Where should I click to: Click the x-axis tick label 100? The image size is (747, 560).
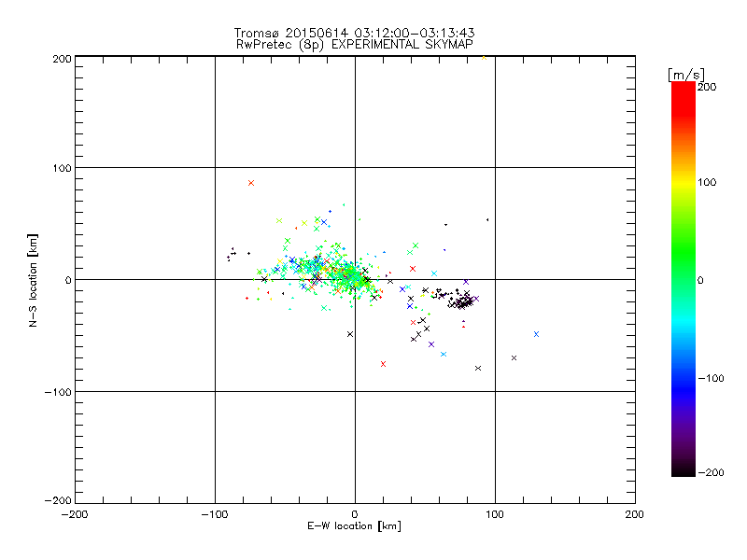[x=495, y=514]
